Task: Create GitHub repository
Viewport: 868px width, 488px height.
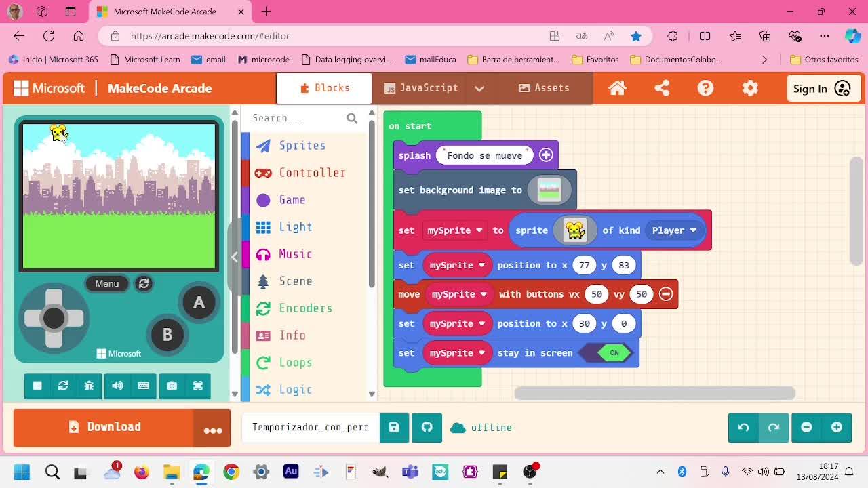Action: 427,428
